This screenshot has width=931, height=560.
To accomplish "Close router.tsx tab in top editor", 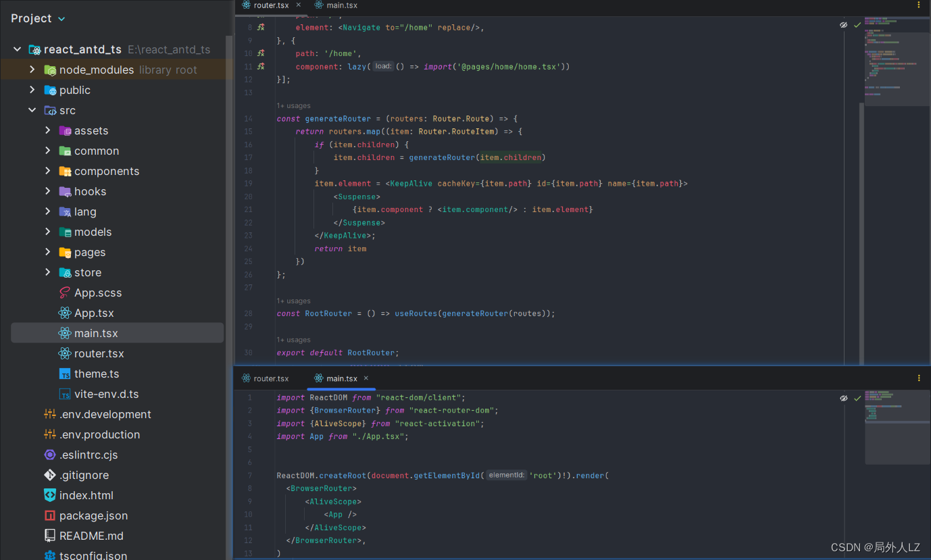I will 299,5.
